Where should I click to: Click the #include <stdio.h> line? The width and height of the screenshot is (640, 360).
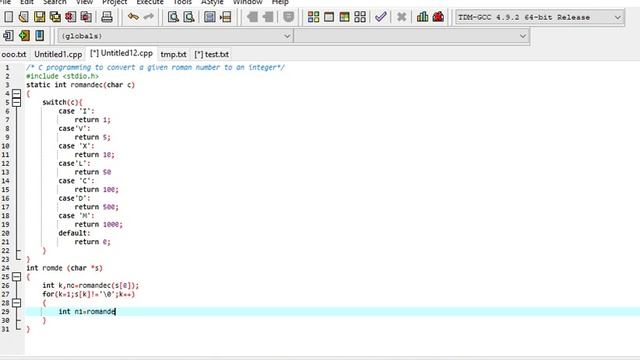click(x=62, y=76)
